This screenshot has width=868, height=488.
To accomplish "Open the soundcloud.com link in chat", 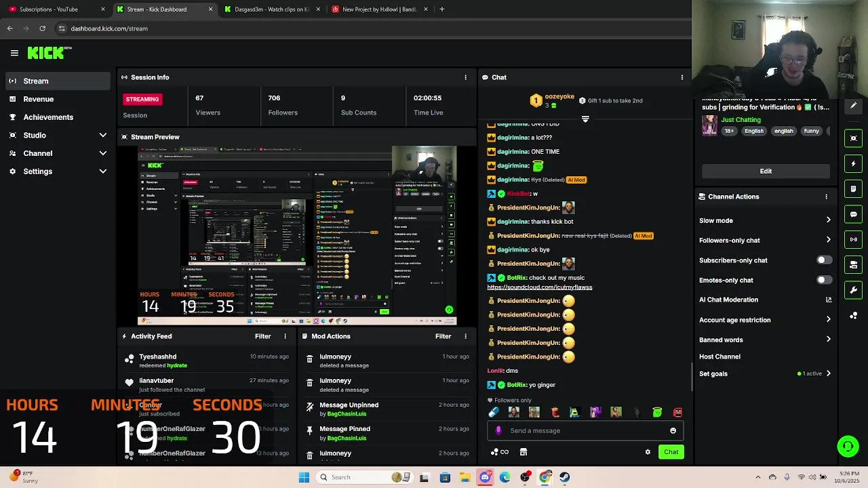I will coord(540,287).
